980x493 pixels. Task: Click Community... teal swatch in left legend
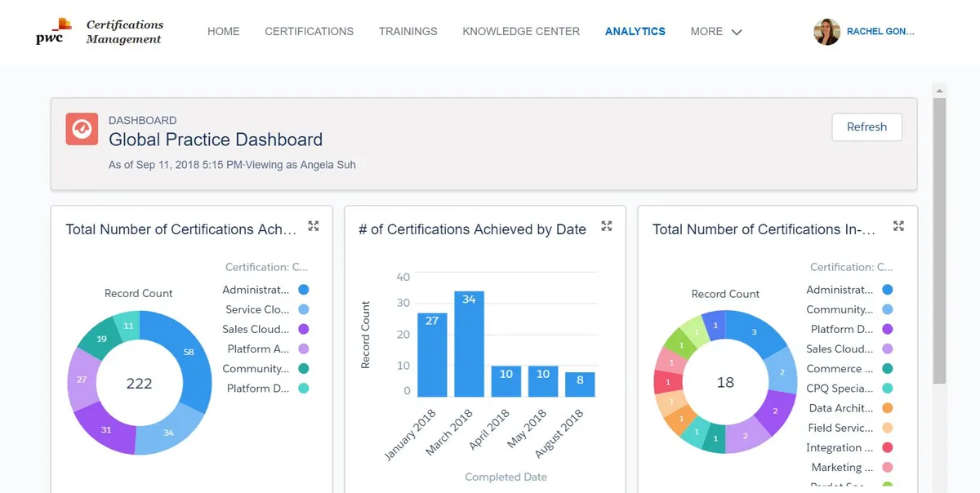(304, 369)
